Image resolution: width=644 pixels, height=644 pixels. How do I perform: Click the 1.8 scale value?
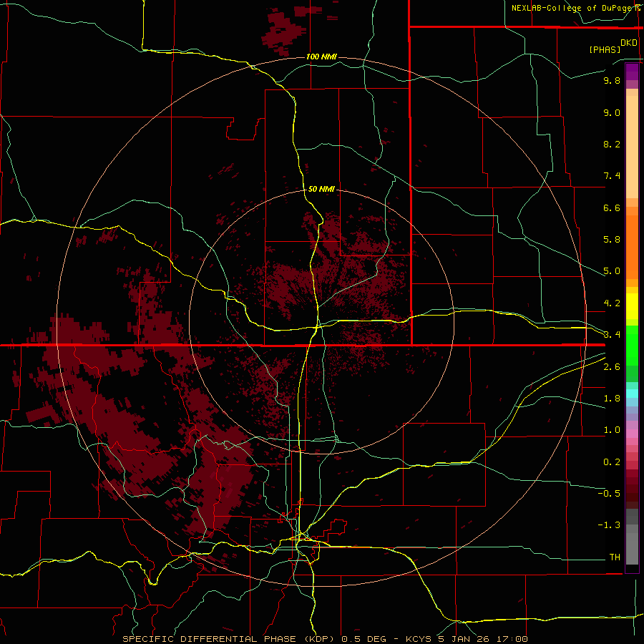(612, 399)
